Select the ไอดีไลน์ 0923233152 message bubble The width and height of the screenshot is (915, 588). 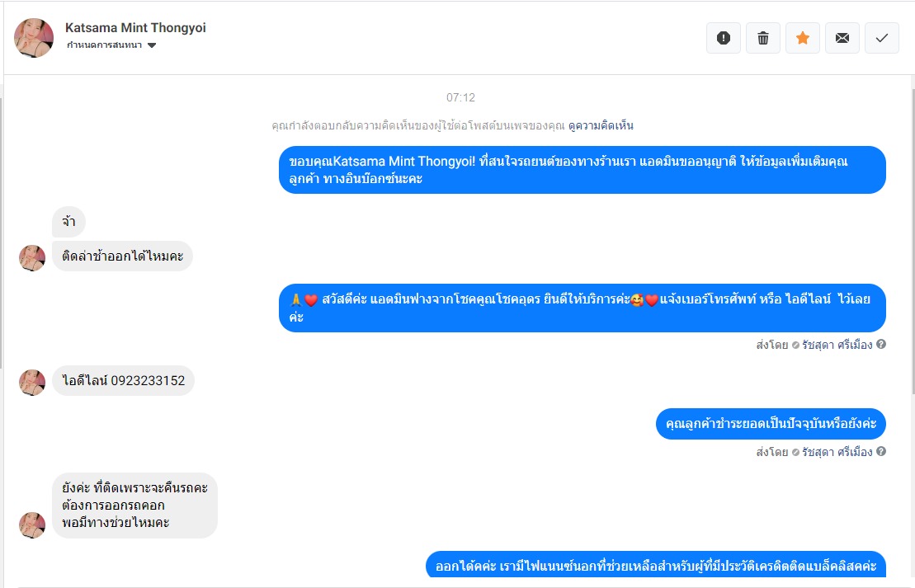123,380
